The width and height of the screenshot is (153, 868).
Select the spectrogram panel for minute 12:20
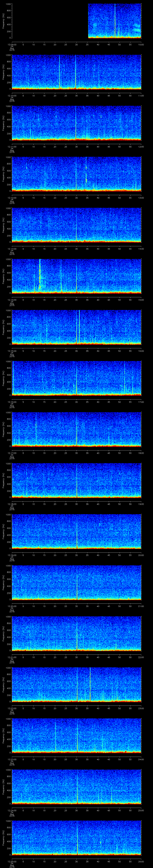(x=76, y=582)
